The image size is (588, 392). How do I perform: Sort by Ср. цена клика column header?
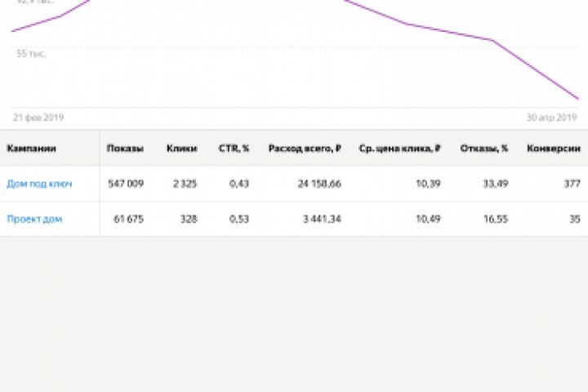click(399, 149)
